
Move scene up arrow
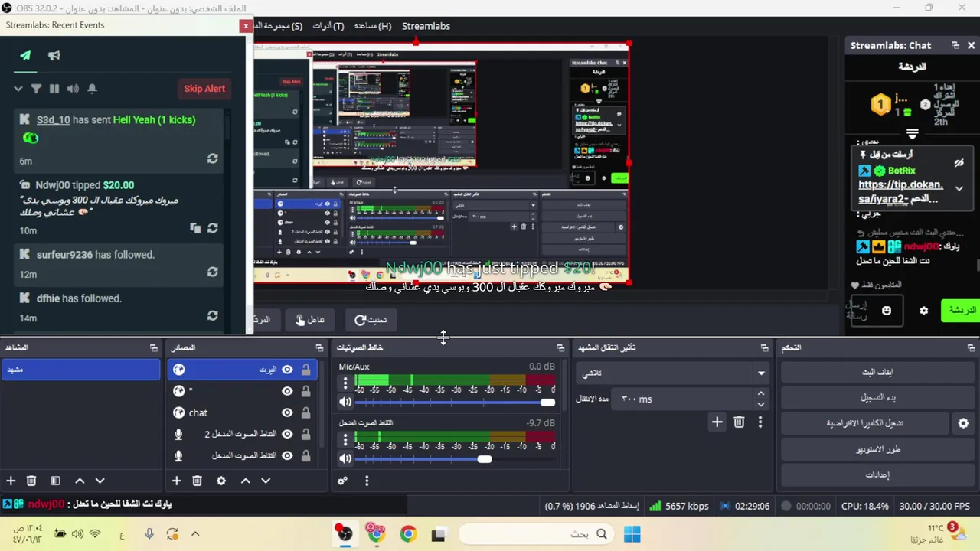(80, 481)
